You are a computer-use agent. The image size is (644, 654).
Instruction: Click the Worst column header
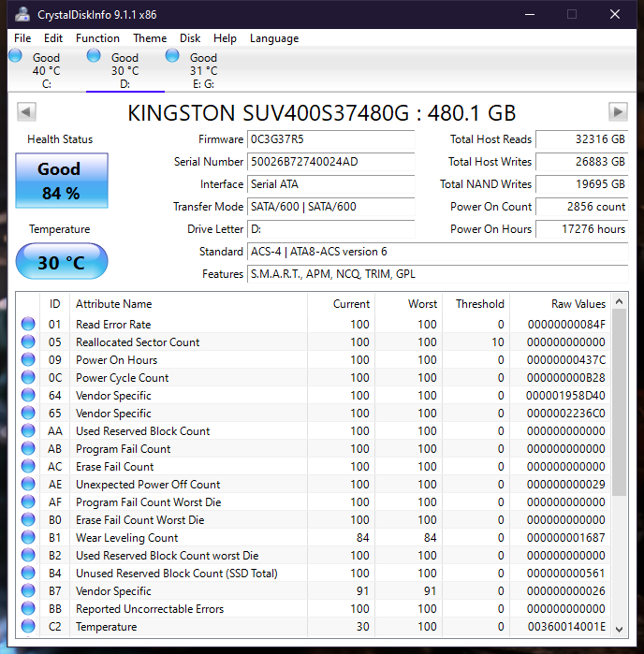tap(409, 304)
